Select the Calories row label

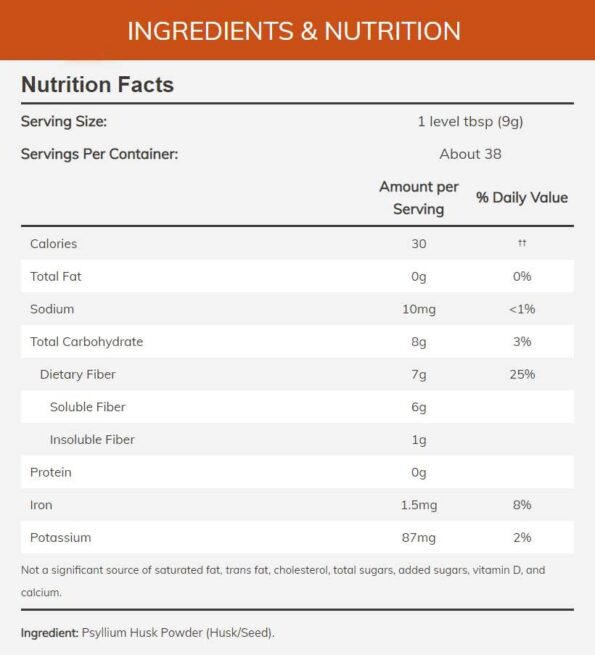53,244
